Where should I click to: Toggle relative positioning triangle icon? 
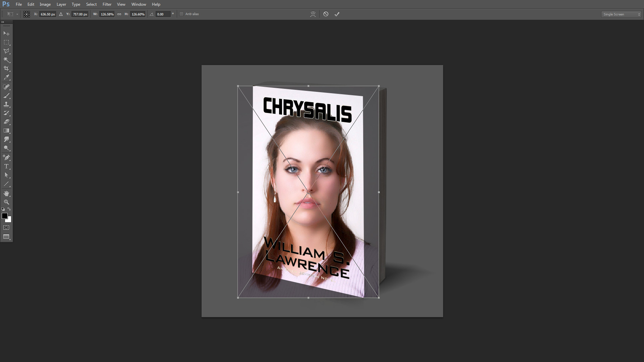coord(61,14)
